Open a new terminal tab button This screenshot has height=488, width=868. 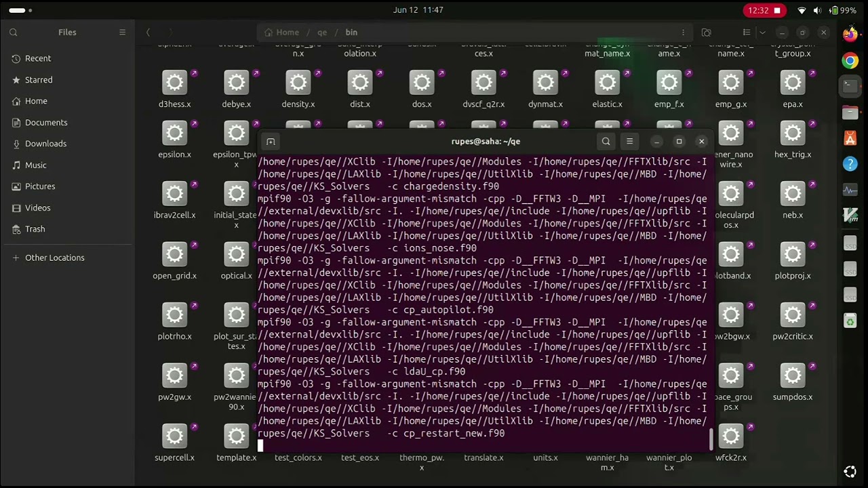[271, 141]
